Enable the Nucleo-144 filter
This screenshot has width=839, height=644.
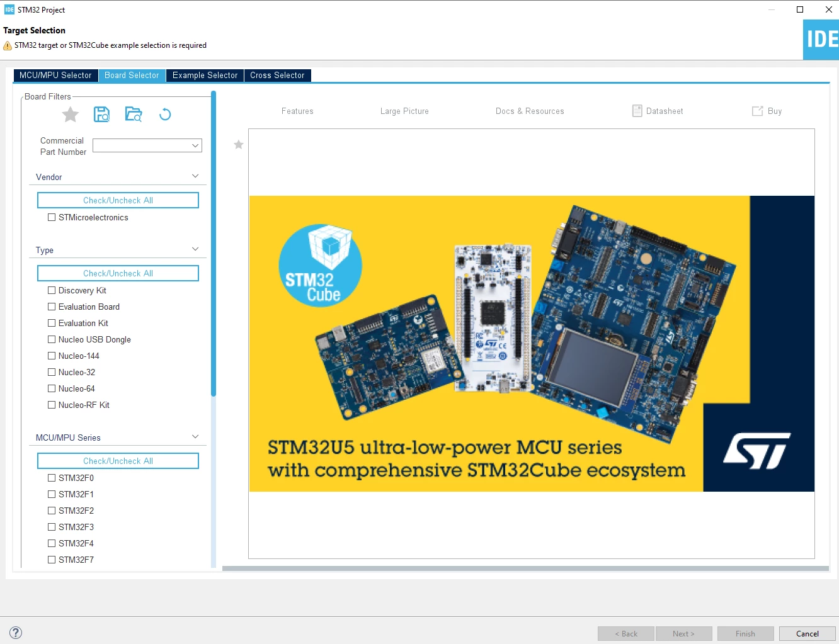point(52,356)
